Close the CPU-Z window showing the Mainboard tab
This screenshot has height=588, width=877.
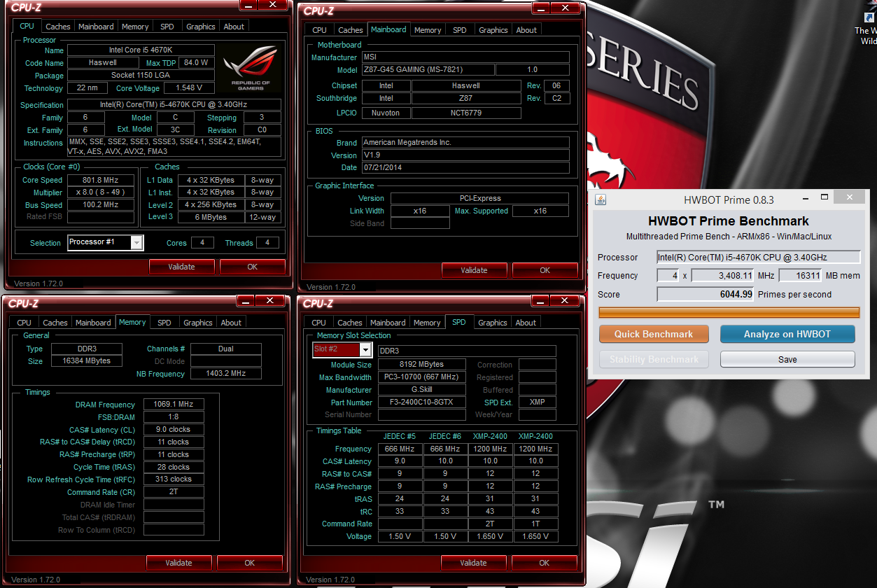[x=566, y=8]
